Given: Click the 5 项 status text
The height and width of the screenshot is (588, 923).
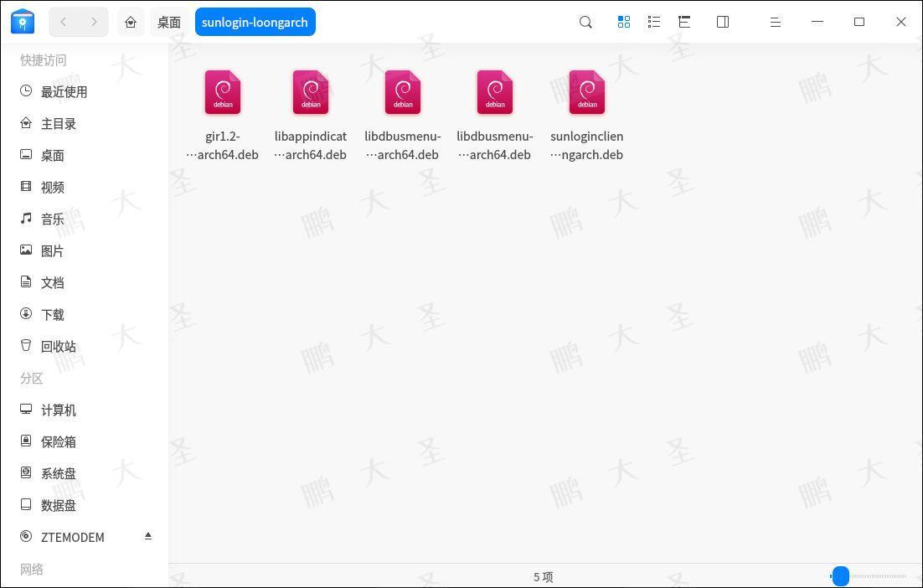Looking at the screenshot, I should [544, 577].
